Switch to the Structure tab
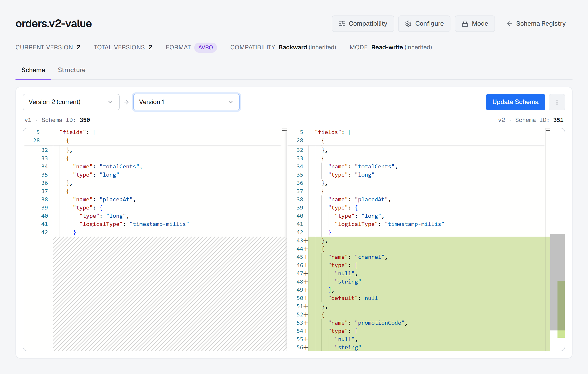This screenshot has height=374, width=588. tap(71, 70)
